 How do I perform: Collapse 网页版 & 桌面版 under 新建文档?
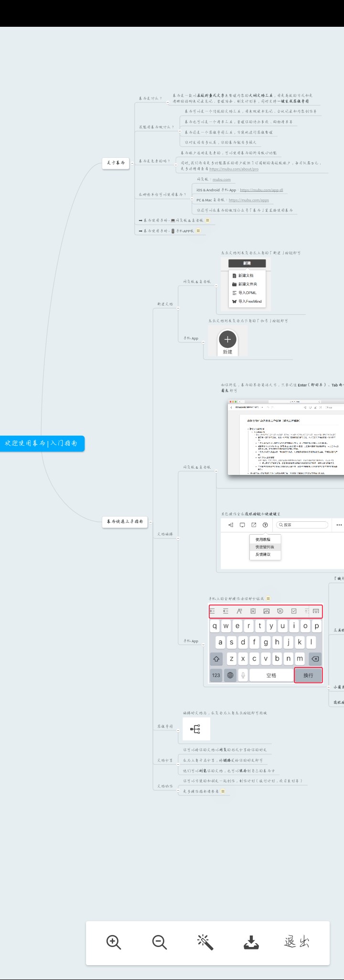[216, 286]
